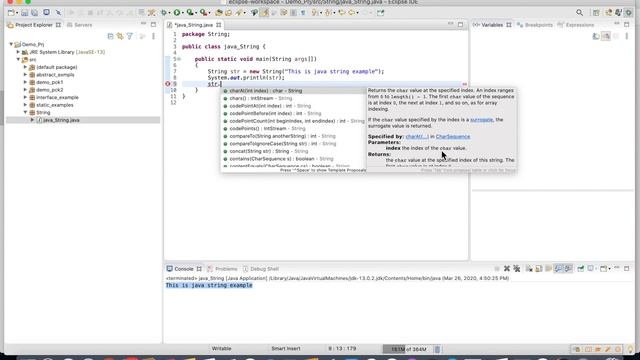Expand the (default package) node
The image size is (640, 360).
pyautogui.click(x=25, y=67)
